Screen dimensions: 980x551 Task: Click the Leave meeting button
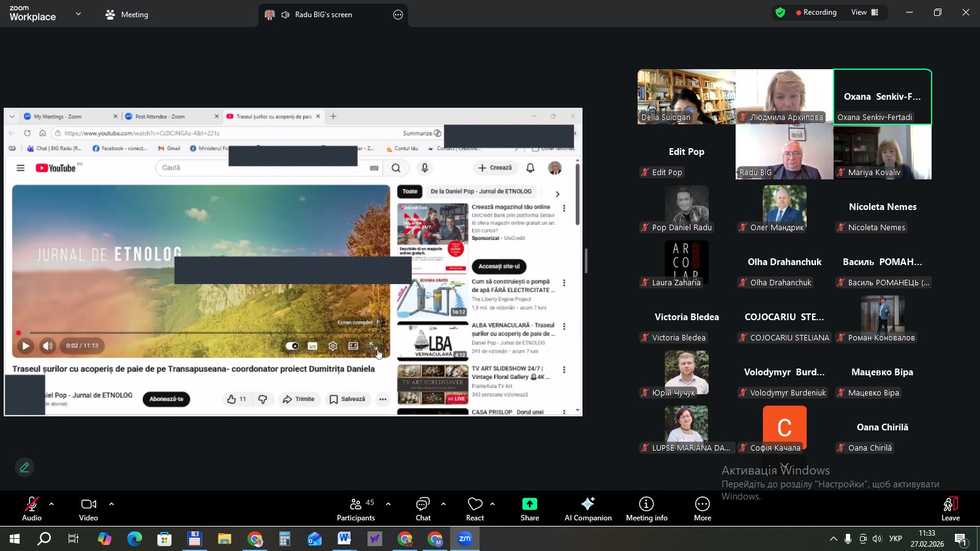click(x=950, y=509)
